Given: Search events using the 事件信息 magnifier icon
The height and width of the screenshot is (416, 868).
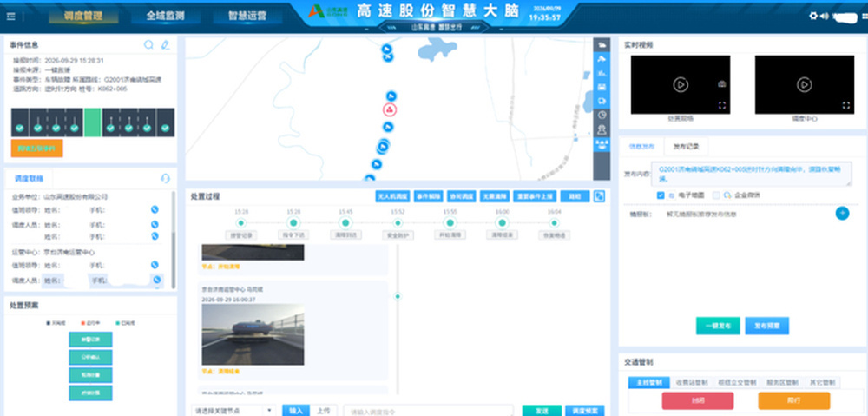Looking at the screenshot, I should tap(148, 45).
